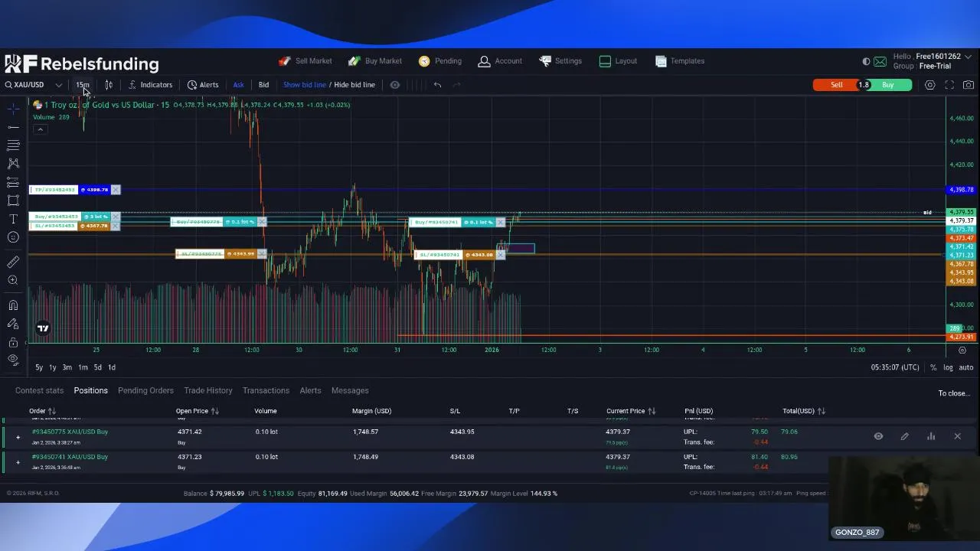Click the candlestick chart style icon
980x551 pixels.
click(x=109, y=85)
